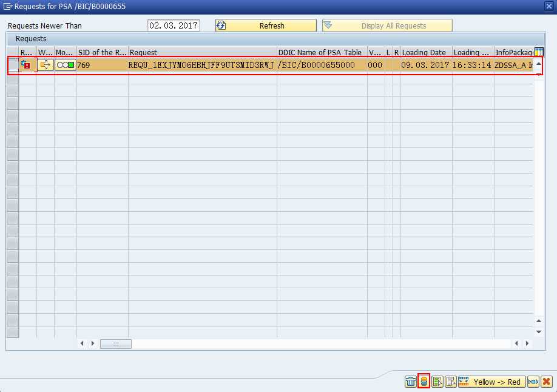Edit the Requests Newer Than date field
557x392 pixels.
click(x=174, y=25)
